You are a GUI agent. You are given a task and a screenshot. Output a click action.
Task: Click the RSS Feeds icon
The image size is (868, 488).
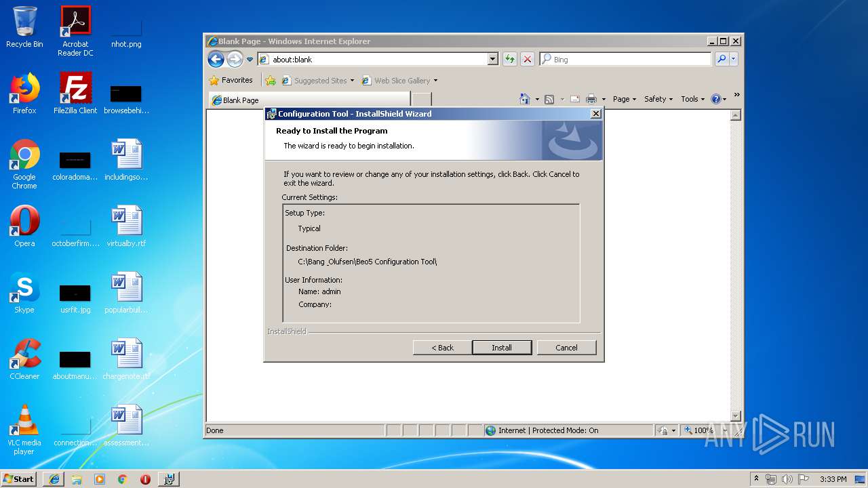(x=549, y=99)
